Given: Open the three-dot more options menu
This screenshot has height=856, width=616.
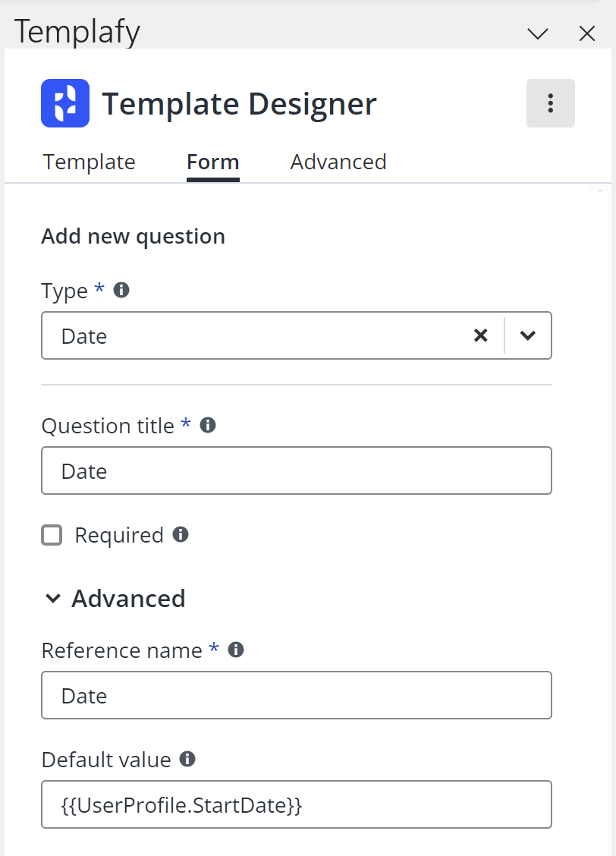Looking at the screenshot, I should (550, 103).
